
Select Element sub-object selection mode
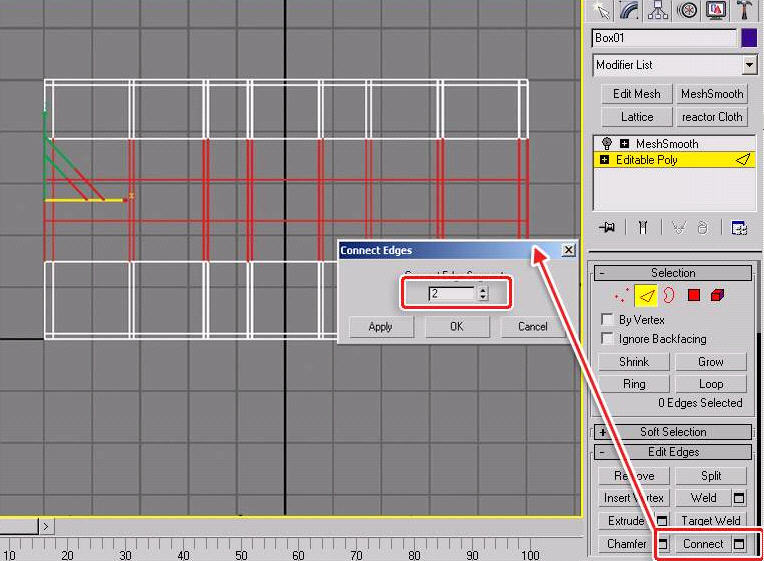[x=717, y=295]
